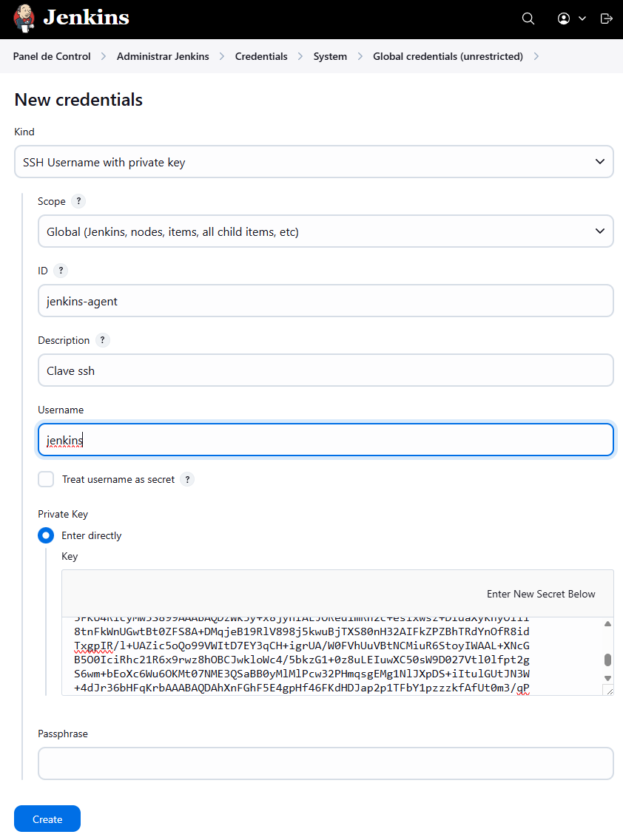Click the Create button
Screen dimensions: 623x840
[x=47, y=819]
